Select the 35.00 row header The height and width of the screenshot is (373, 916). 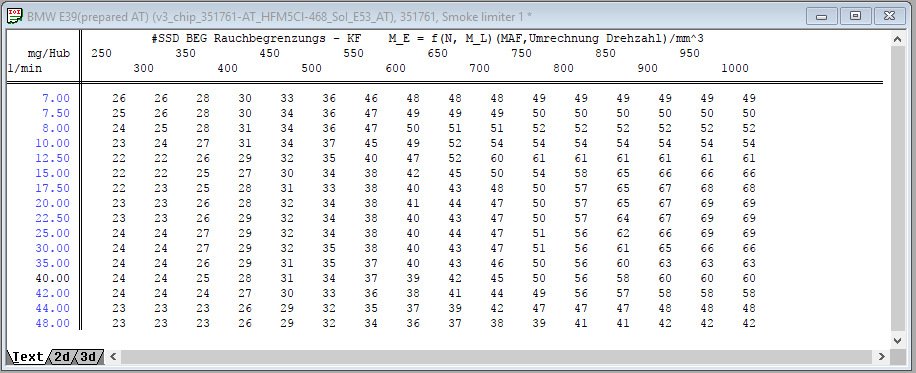52,263
